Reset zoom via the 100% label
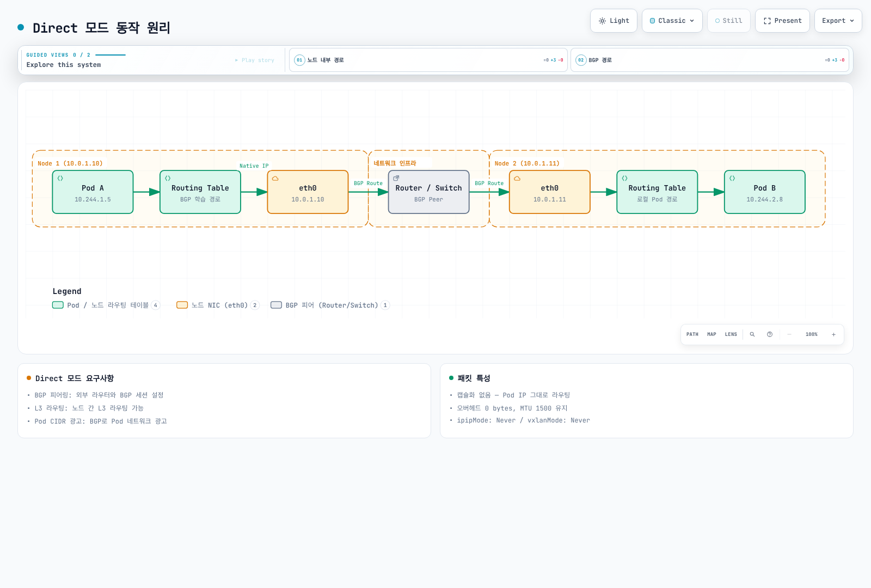This screenshot has width=871, height=588. [x=812, y=334]
